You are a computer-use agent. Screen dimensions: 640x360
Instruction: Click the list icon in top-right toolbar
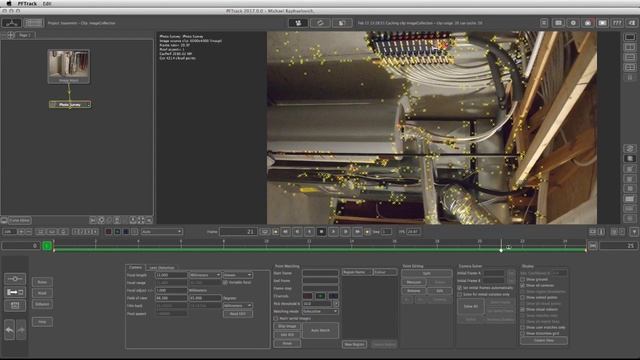[x=544, y=23]
